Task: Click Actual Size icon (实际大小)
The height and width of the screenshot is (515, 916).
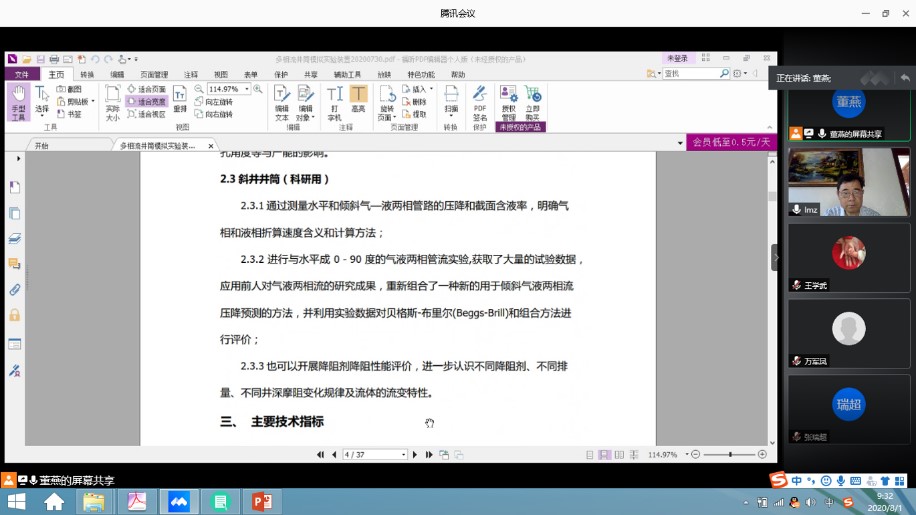Action: tap(112, 102)
